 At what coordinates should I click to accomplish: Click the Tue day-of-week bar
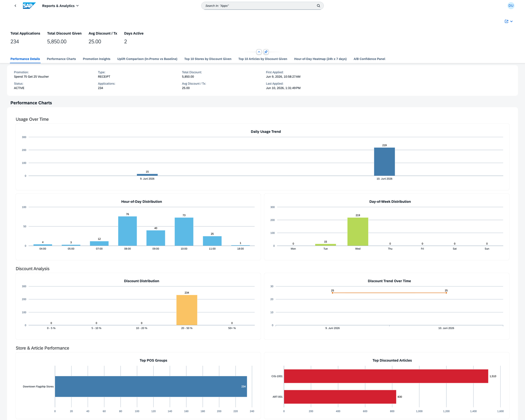(x=325, y=245)
